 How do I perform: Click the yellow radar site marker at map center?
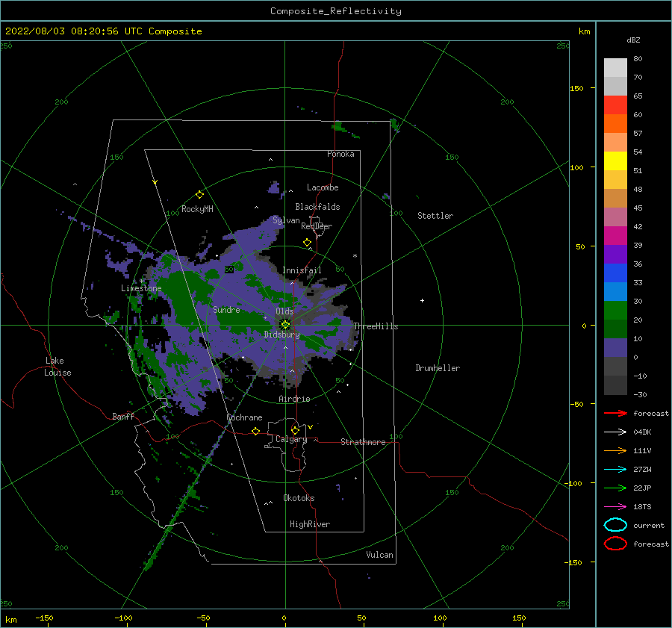tap(285, 325)
